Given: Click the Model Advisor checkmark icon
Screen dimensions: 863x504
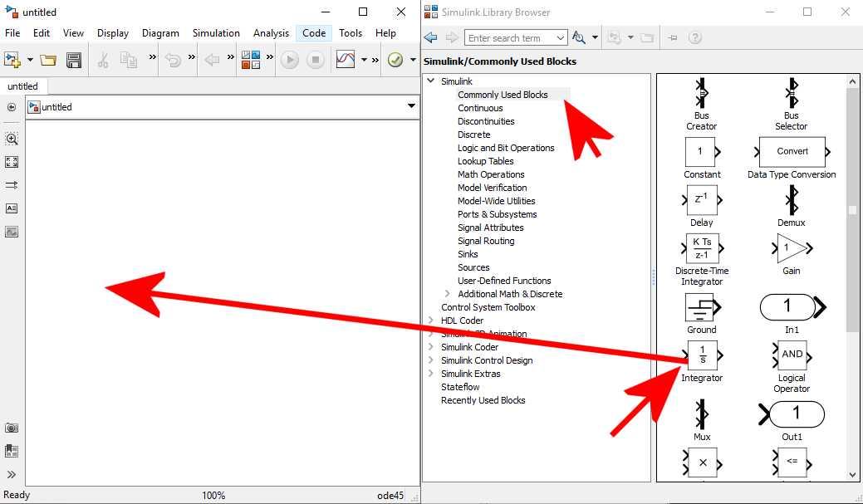Looking at the screenshot, I should (x=395, y=60).
